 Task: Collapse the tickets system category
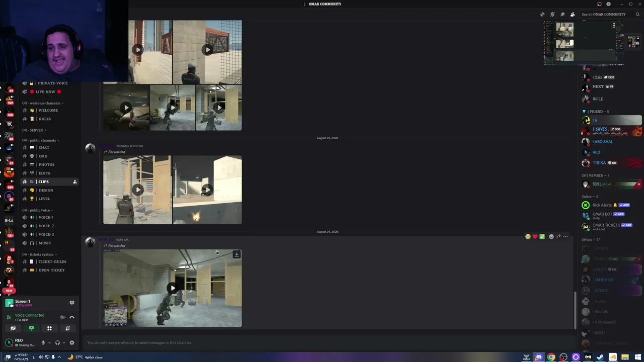coord(39,254)
